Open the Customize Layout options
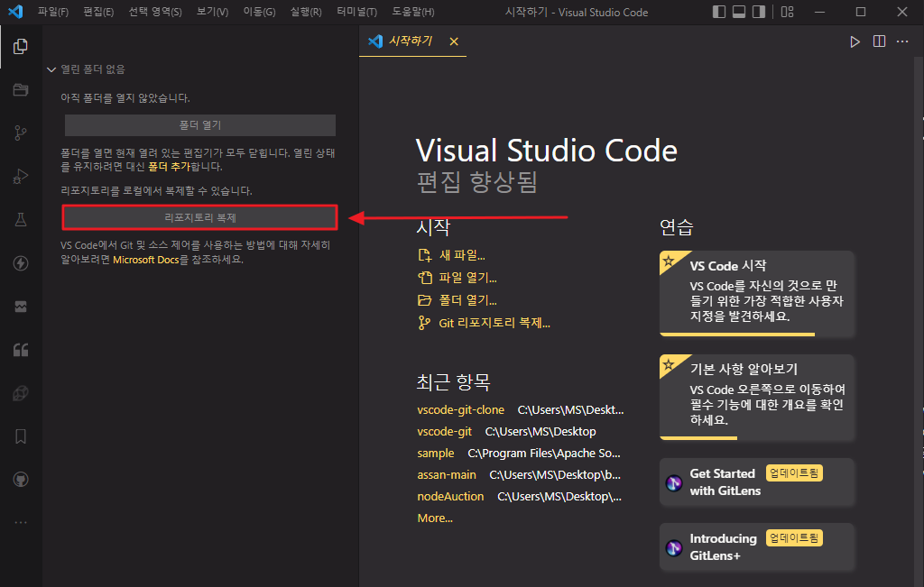Image resolution: width=924 pixels, height=587 pixels. (x=787, y=12)
